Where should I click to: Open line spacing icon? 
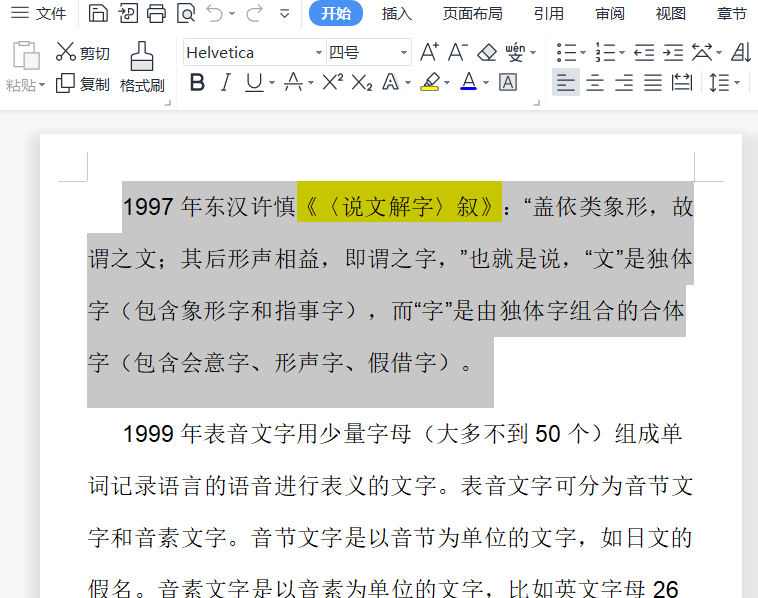point(719,83)
